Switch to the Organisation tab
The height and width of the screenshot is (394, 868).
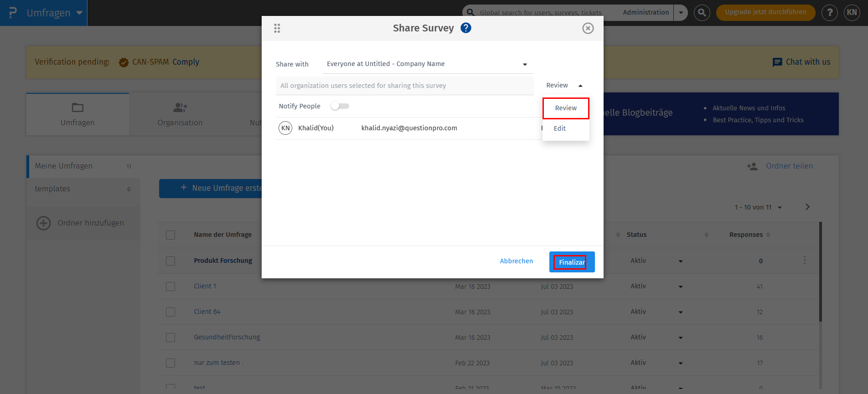[180, 114]
